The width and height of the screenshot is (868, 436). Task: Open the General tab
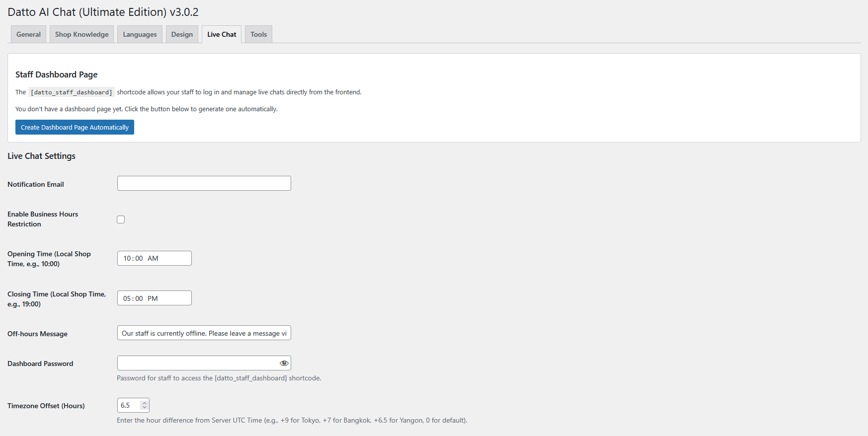click(x=28, y=34)
